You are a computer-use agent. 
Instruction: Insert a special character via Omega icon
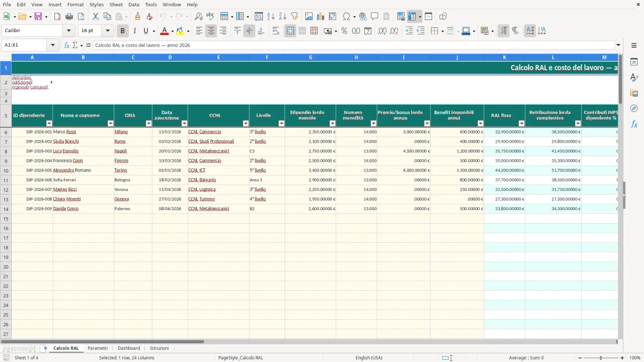click(x=346, y=17)
